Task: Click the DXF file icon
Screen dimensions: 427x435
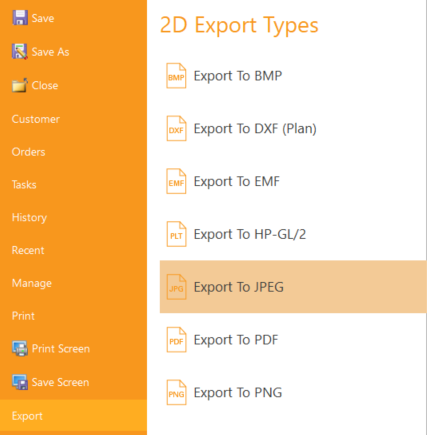Action: pyautogui.click(x=176, y=128)
